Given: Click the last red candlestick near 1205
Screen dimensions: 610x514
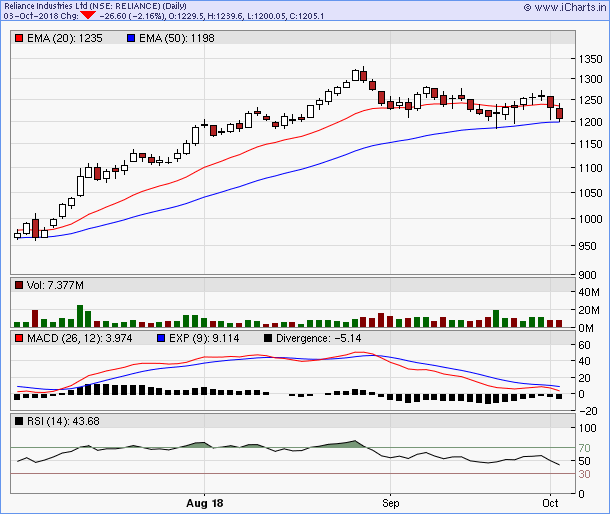Looking at the screenshot, I should (x=559, y=114).
